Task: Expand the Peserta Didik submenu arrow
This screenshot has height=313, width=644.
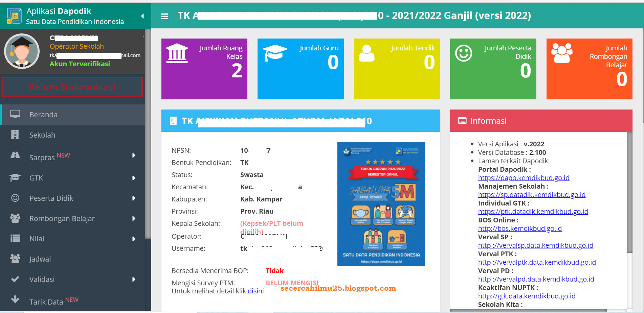Action: point(134,198)
